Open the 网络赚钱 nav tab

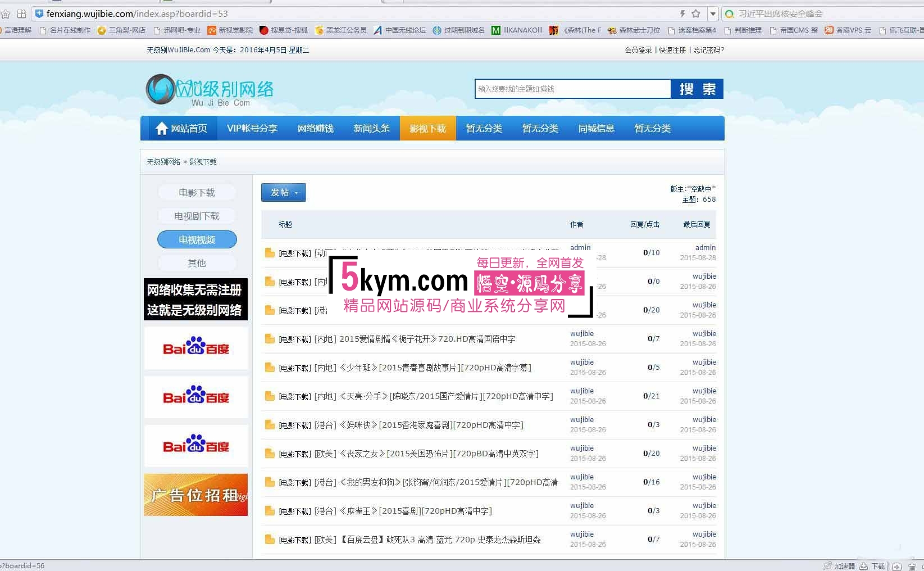[x=316, y=129]
